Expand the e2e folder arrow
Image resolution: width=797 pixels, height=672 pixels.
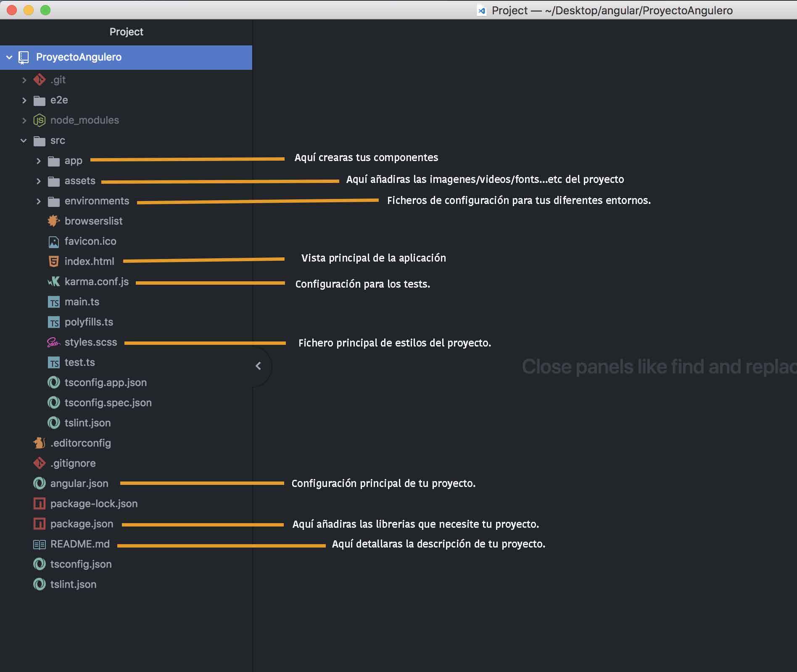[x=24, y=100]
